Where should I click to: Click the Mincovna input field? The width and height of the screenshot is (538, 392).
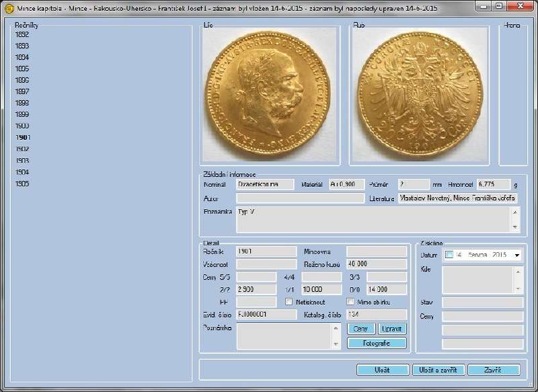376,251
